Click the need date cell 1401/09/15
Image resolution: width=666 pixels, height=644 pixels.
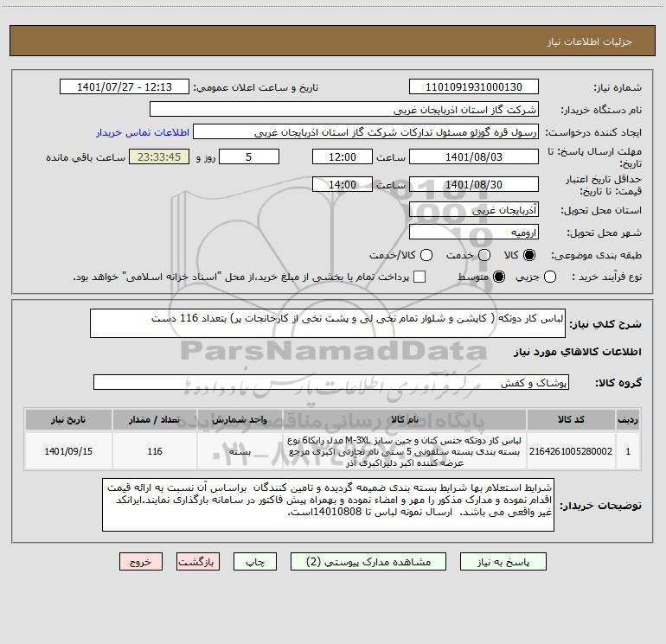pyautogui.click(x=68, y=451)
